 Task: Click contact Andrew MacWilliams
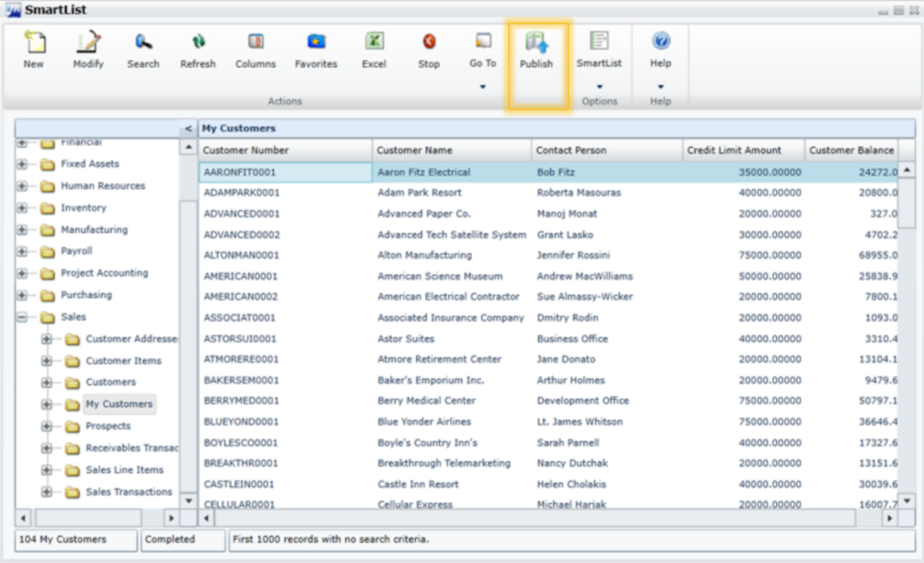point(585,276)
